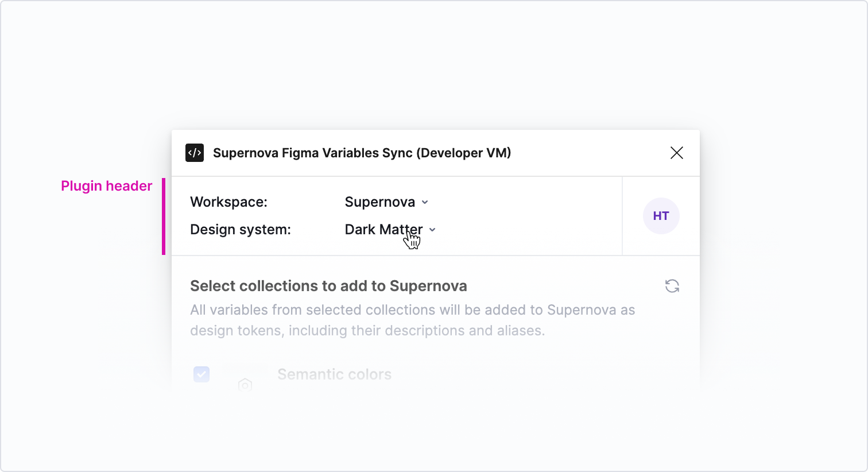Select the Semantic colors collection name
The height and width of the screenshot is (472, 868).
(x=334, y=374)
